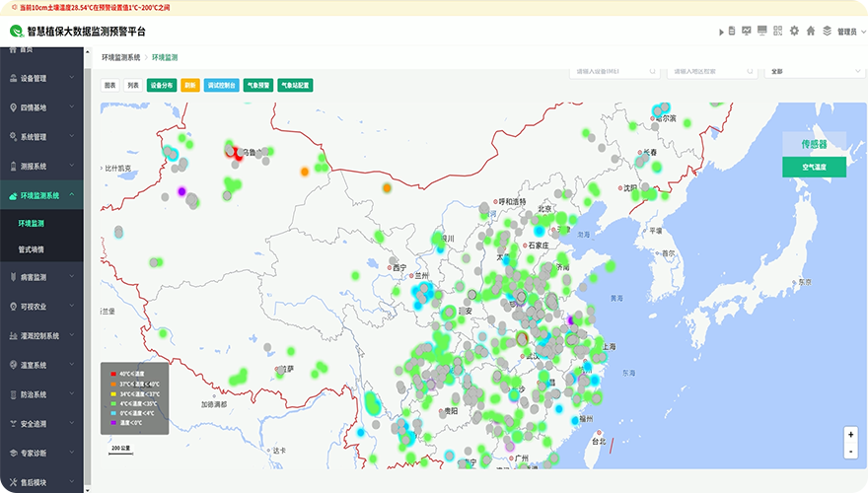Click the desktop monitor icon in header
868x493 pixels.
coord(761,31)
